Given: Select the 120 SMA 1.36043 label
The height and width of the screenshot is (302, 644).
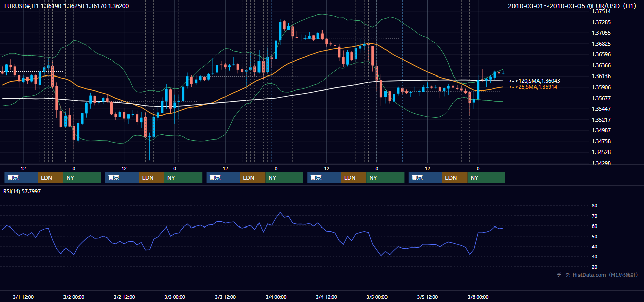Looking at the screenshot, I should [x=535, y=81].
